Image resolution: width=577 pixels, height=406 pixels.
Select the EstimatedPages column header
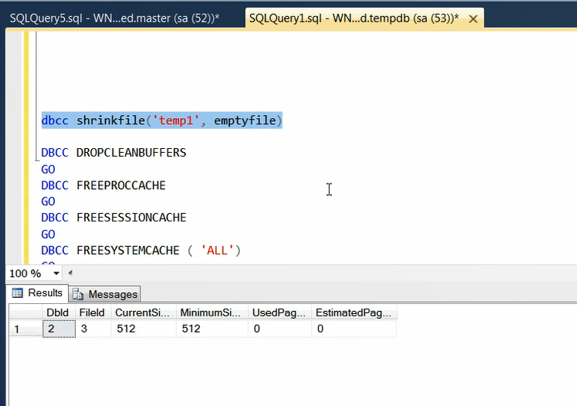pyautogui.click(x=354, y=313)
